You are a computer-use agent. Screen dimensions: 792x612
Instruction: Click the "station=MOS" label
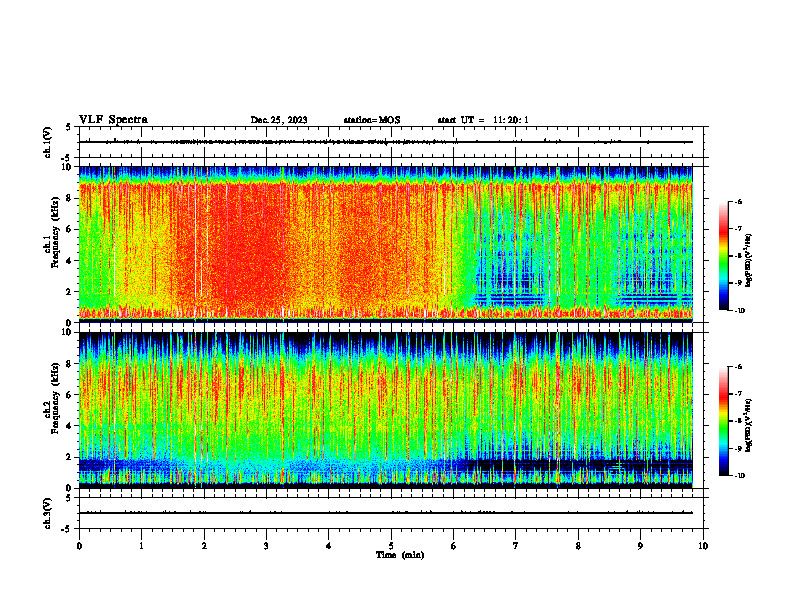click(372, 120)
